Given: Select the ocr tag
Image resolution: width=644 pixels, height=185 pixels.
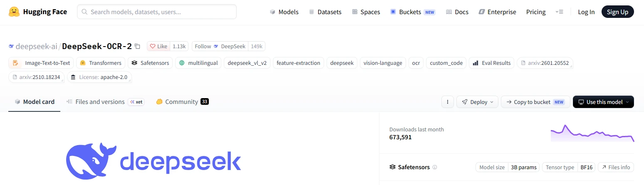Looking at the screenshot, I should pos(416,63).
